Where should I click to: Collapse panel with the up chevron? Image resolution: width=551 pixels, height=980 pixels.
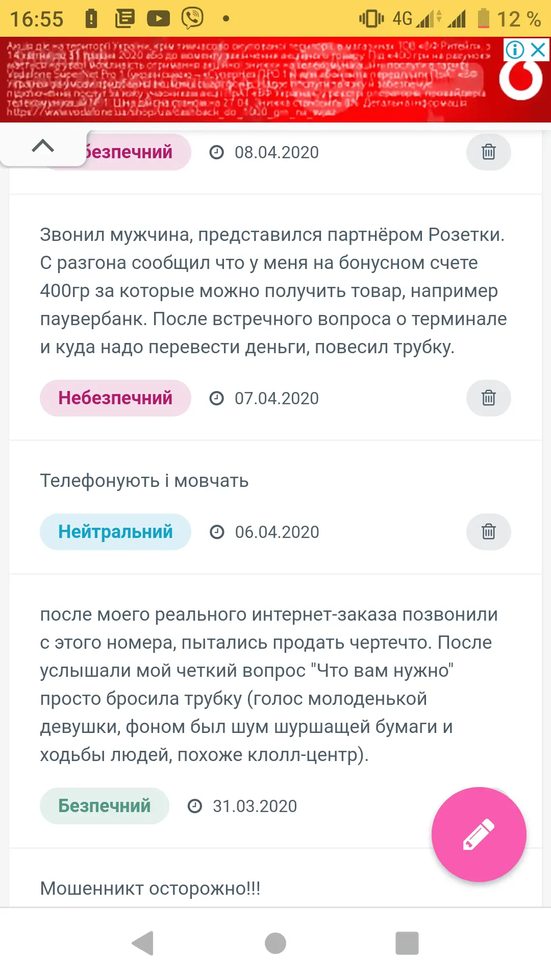(x=43, y=146)
